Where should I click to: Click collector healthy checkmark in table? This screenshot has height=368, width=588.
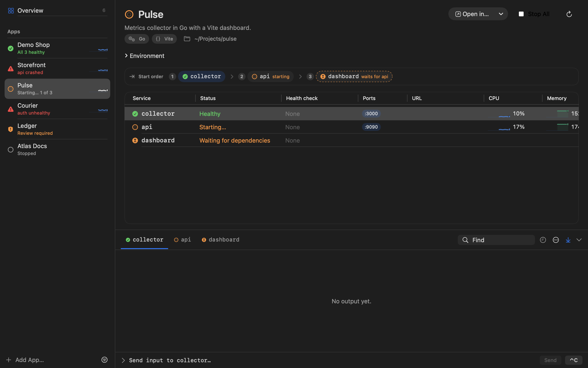coord(135,114)
